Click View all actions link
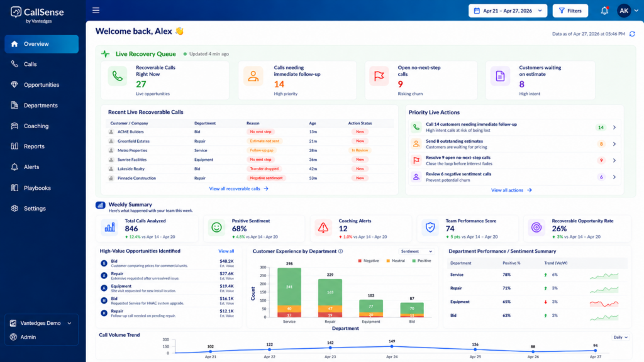 pyautogui.click(x=511, y=190)
